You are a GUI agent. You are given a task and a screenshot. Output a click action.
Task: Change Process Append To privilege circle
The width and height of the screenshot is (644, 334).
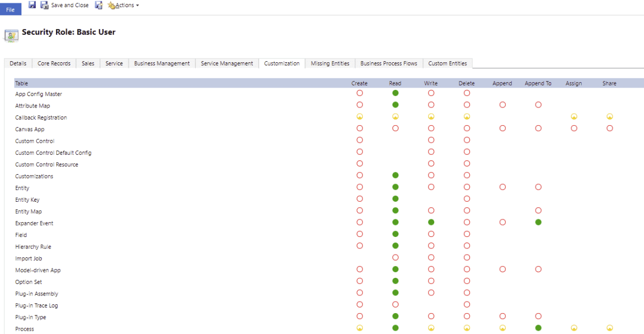coord(538,328)
